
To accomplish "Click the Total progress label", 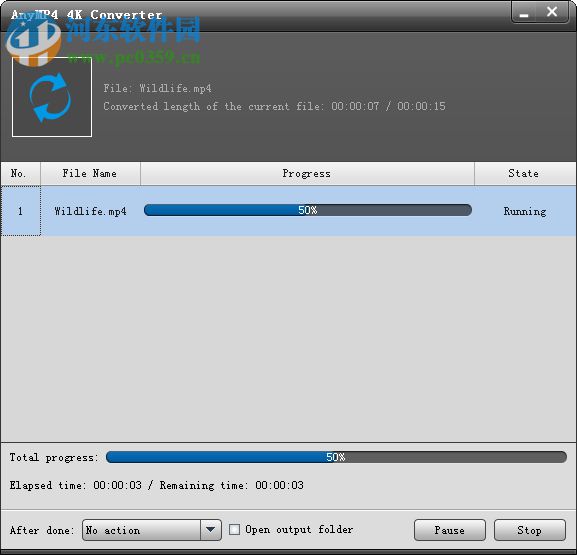I will 54,457.
